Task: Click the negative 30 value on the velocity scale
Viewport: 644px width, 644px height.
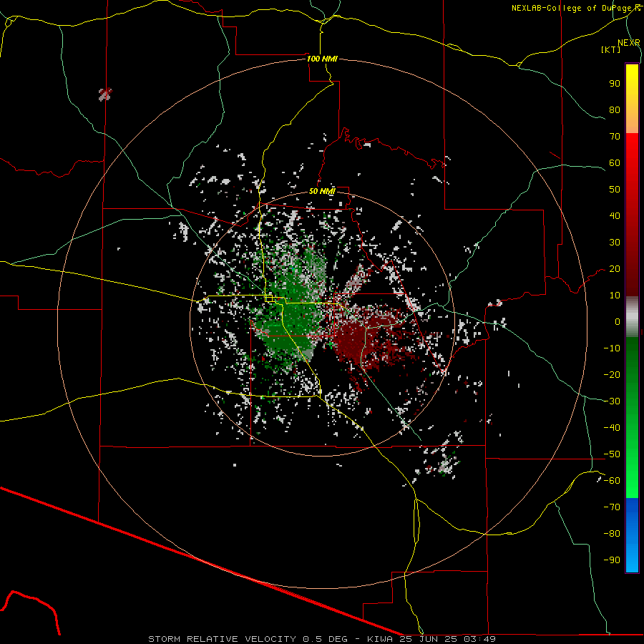Action: (612, 401)
